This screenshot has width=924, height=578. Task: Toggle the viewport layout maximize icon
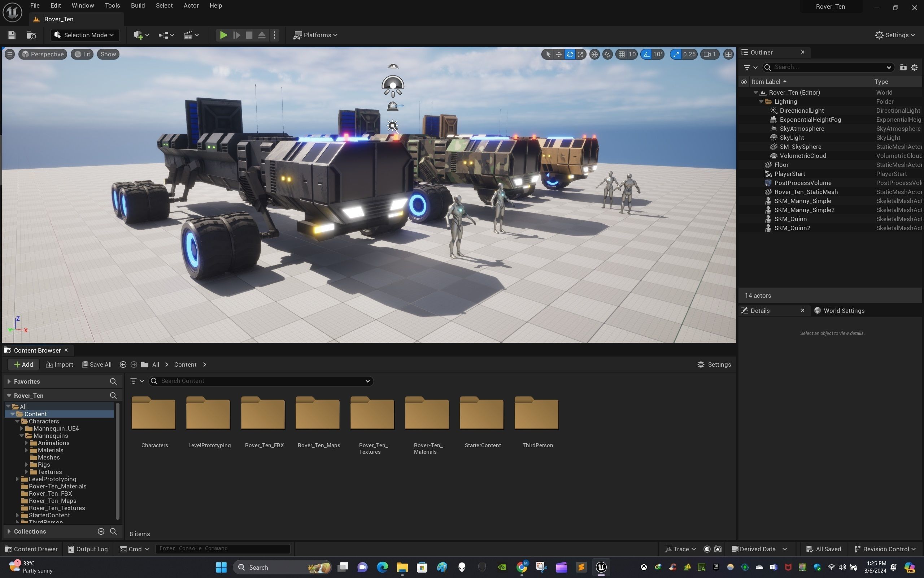coord(728,54)
